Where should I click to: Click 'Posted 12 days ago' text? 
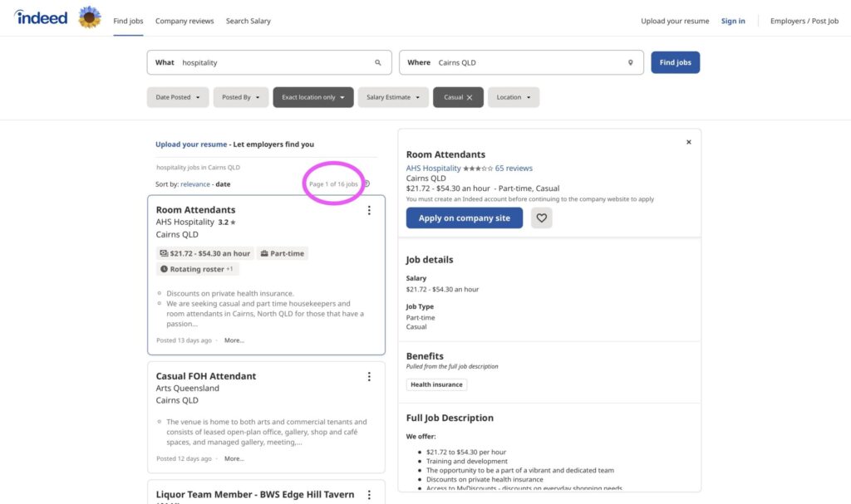184,459
